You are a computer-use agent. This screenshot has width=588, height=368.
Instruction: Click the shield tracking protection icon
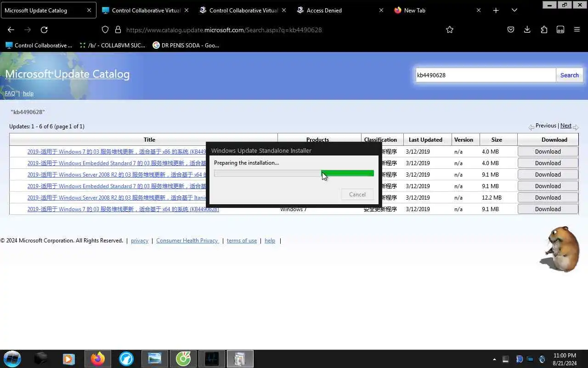[x=105, y=29]
